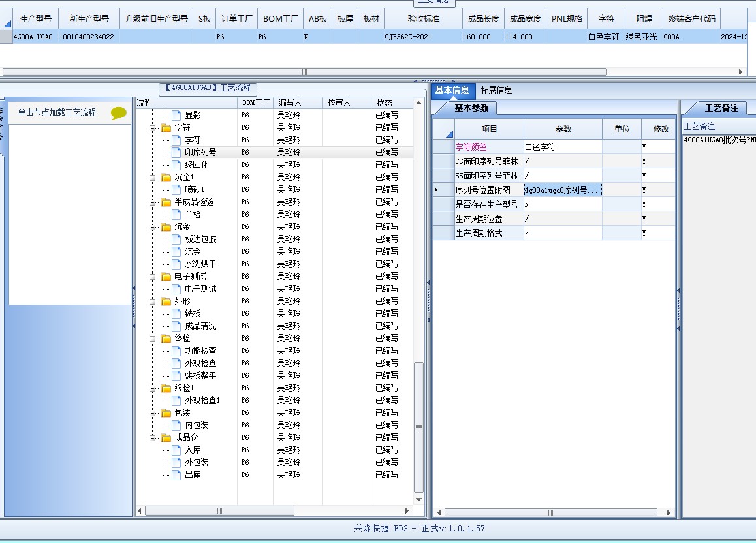Click the select-all corner of the parameter grid
756x543 pixels.
click(x=443, y=129)
